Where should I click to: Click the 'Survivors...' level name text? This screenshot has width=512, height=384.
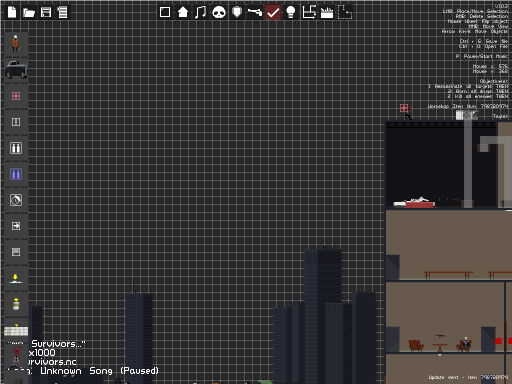click(58, 344)
